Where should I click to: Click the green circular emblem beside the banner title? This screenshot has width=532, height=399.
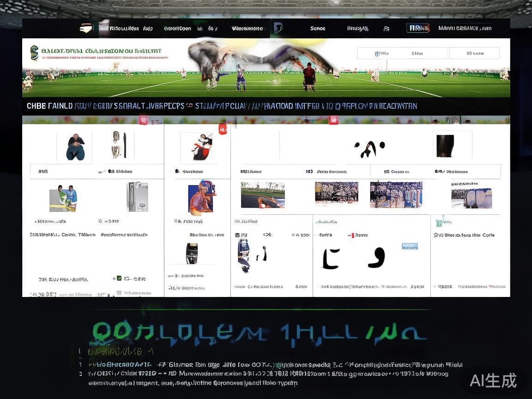click(x=34, y=52)
